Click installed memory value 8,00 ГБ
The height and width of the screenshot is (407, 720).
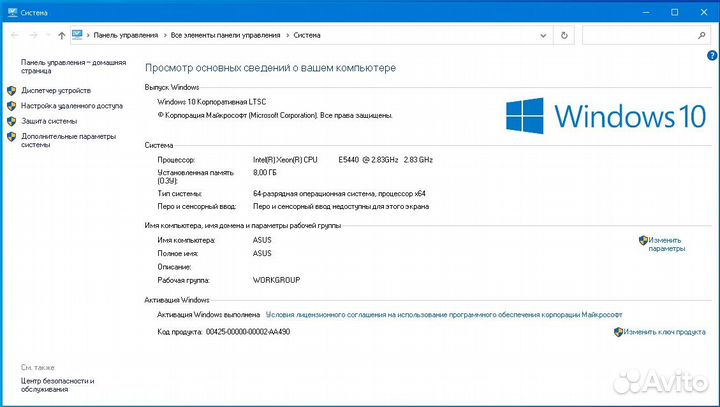(x=265, y=173)
